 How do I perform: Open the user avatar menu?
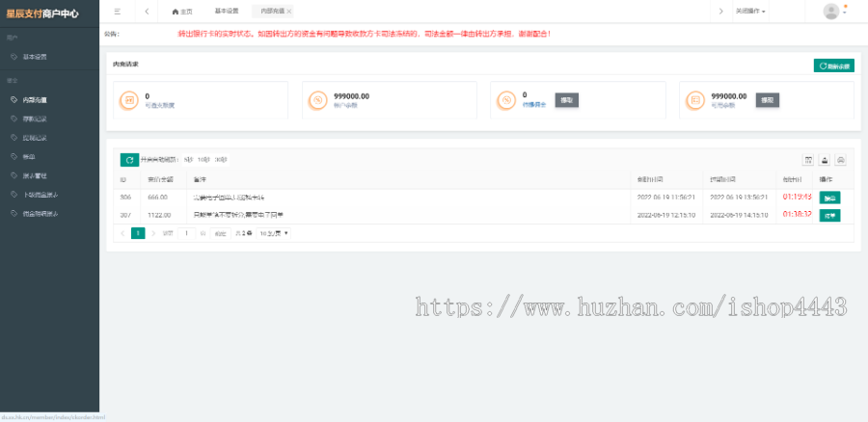tap(835, 11)
